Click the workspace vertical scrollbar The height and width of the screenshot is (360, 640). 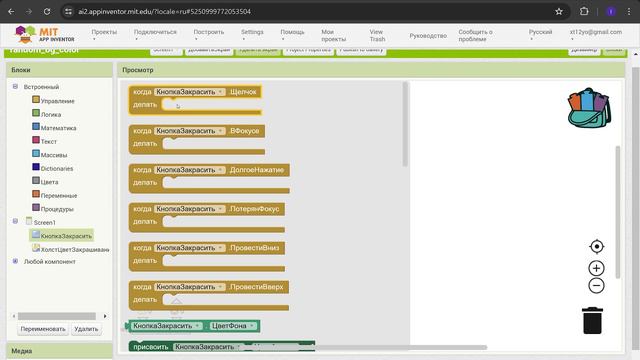coord(618,212)
